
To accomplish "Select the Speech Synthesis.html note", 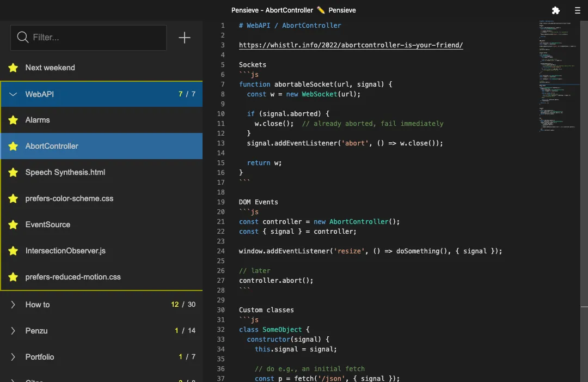I will 65,172.
